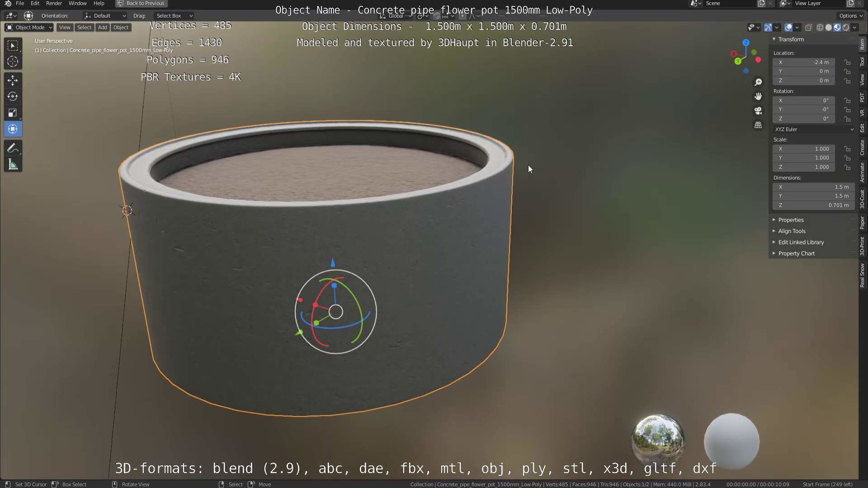Click the new scene icon
This screenshot has width=868, height=488.
pos(761,3)
